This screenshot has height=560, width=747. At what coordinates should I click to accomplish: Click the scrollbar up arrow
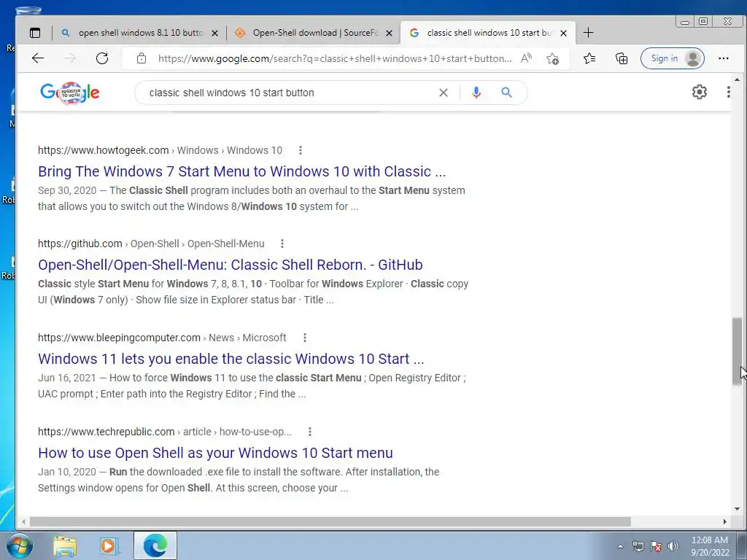tap(737, 79)
